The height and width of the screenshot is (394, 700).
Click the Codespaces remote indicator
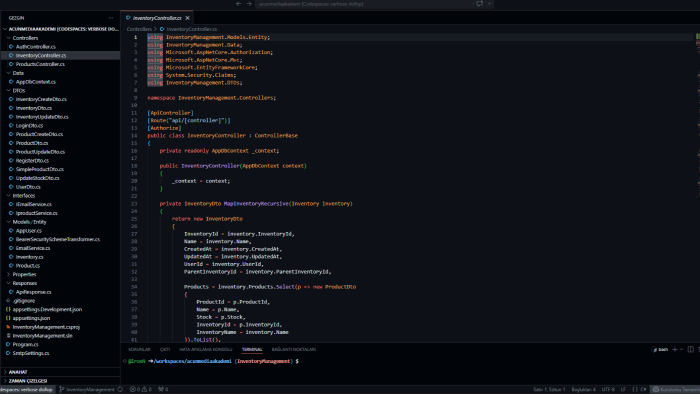pyautogui.click(x=27, y=390)
